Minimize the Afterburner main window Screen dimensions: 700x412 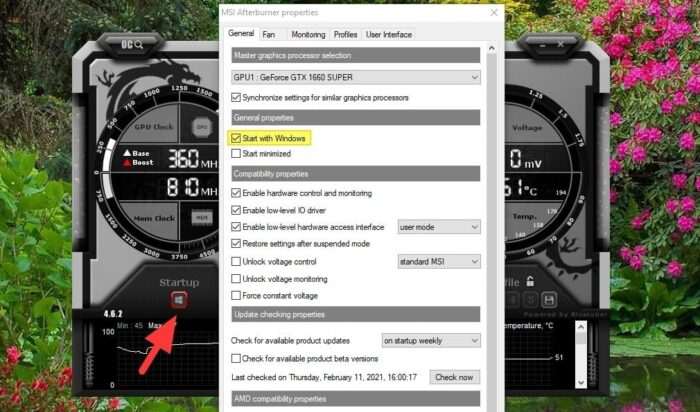click(x=542, y=45)
